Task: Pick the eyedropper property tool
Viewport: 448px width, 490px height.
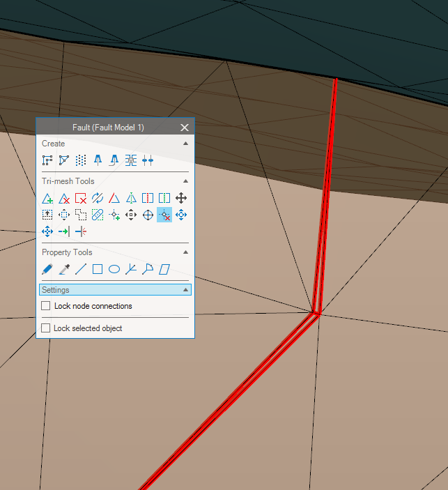Action: [x=64, y=269]
